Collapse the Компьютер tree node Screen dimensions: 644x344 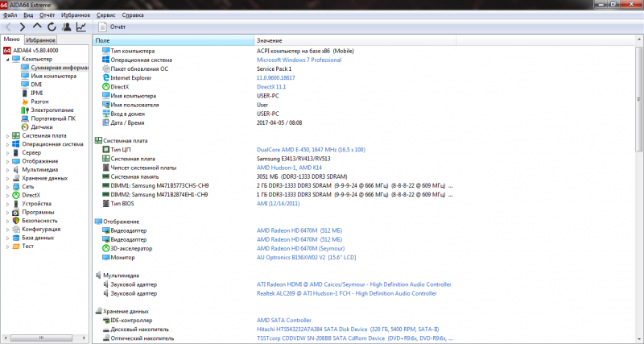coord(8,59)
